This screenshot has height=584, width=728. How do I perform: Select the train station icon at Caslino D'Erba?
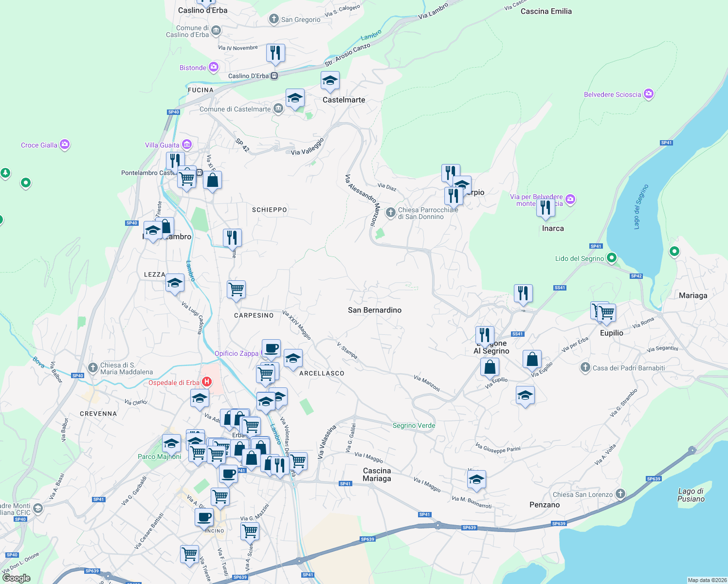273,76
